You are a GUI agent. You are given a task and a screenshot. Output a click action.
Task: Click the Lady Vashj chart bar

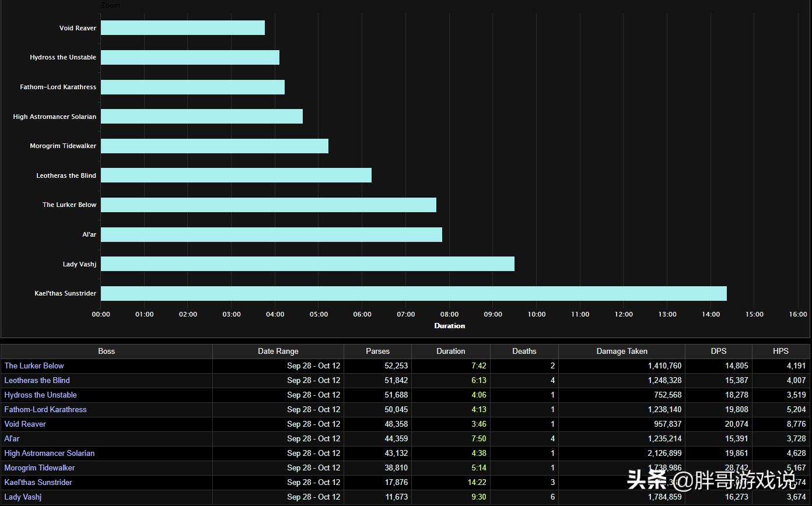tap(307, 264)
